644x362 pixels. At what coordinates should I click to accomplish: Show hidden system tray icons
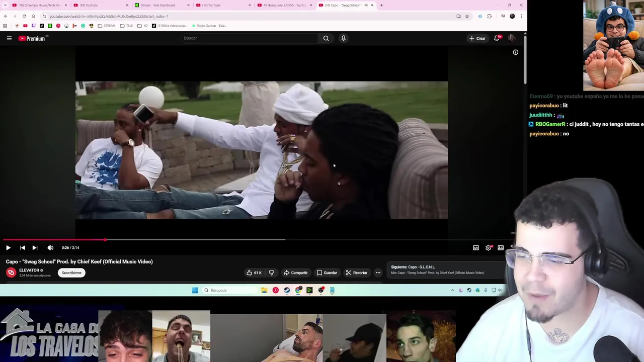[x=452, y=290]
